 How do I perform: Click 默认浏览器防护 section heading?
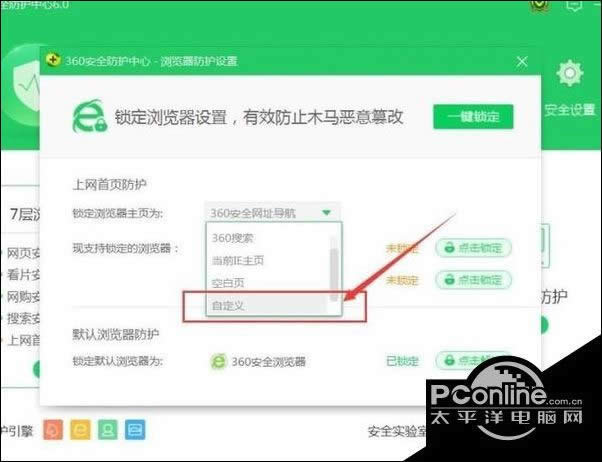click(x=116, y=334)
